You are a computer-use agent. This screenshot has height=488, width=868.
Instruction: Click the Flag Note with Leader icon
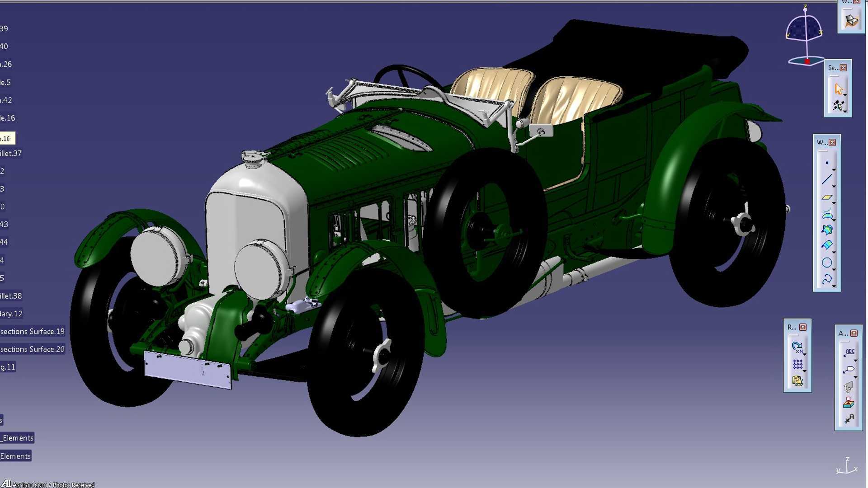849,369
